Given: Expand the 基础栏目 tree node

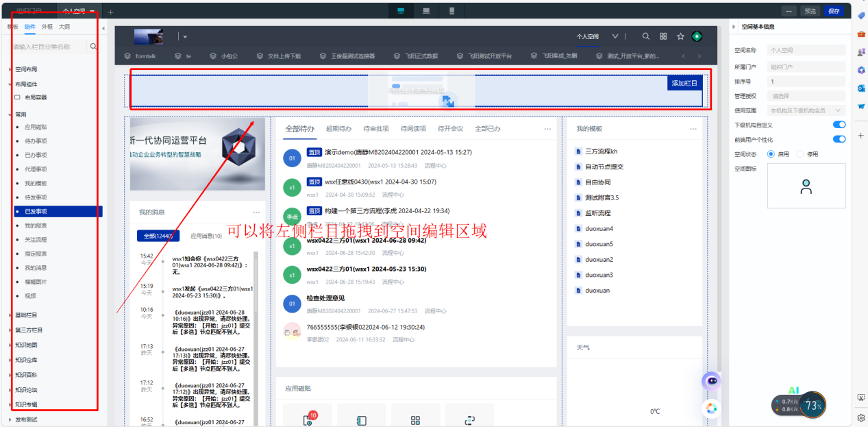Looking at the screenshot, I should 10,315.
